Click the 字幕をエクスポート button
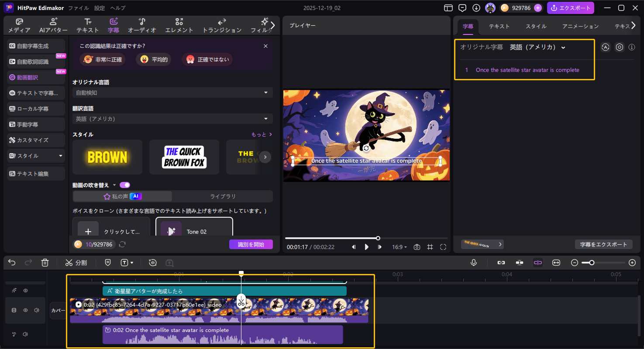Screen dimensions: 644x349 (x=603, y=244)
